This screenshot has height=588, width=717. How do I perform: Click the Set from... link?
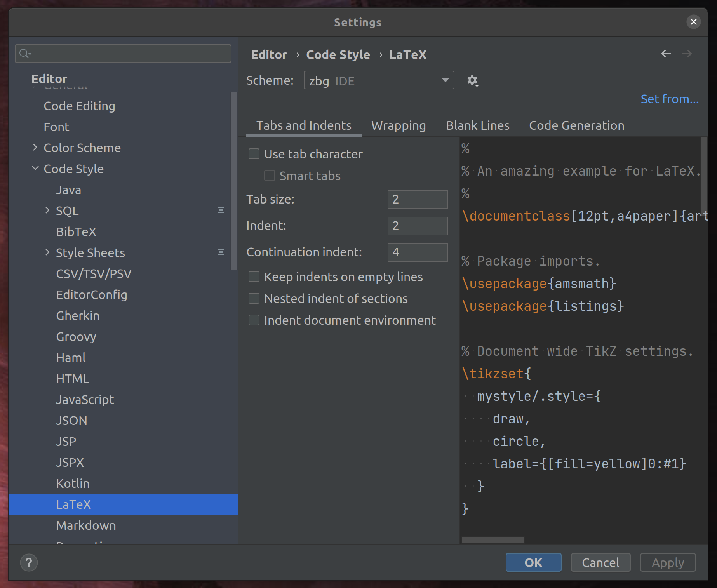tap(669, 99)
